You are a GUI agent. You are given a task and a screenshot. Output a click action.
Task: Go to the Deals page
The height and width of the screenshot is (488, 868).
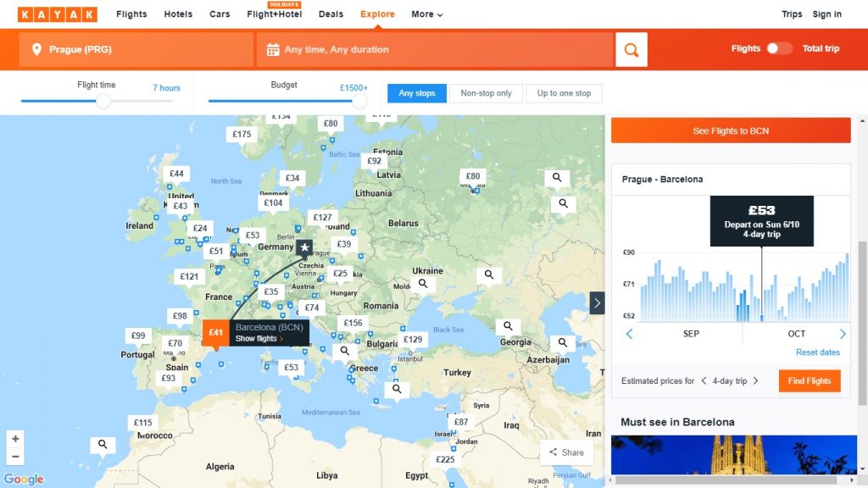click(x=331, y=14)
